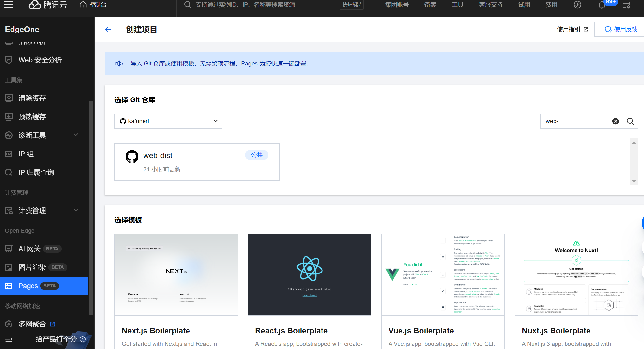Viewport: 644px width, 349px height.
Task: Click the repository list scroll-down arrow
Action: 634,181
